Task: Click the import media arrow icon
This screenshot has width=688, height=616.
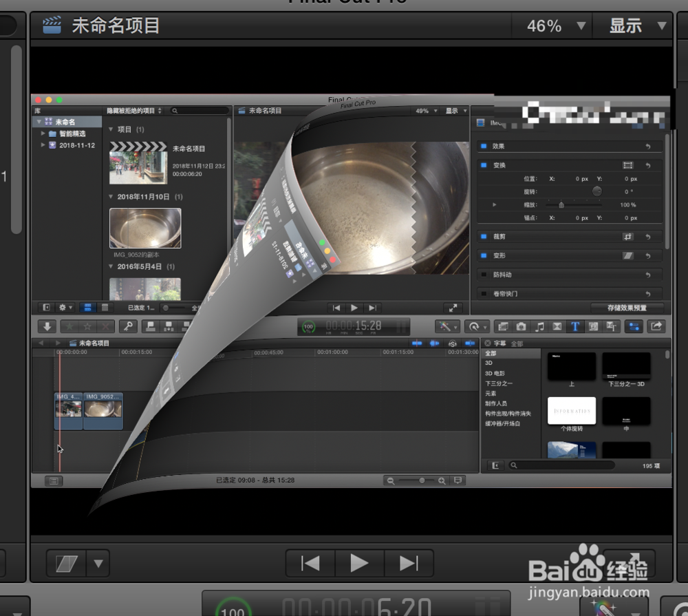Action: [x=47, y=326]
